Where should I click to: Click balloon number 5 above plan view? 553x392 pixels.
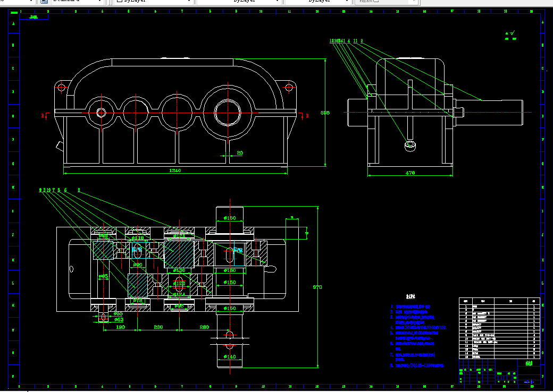[x=65, y=190]
